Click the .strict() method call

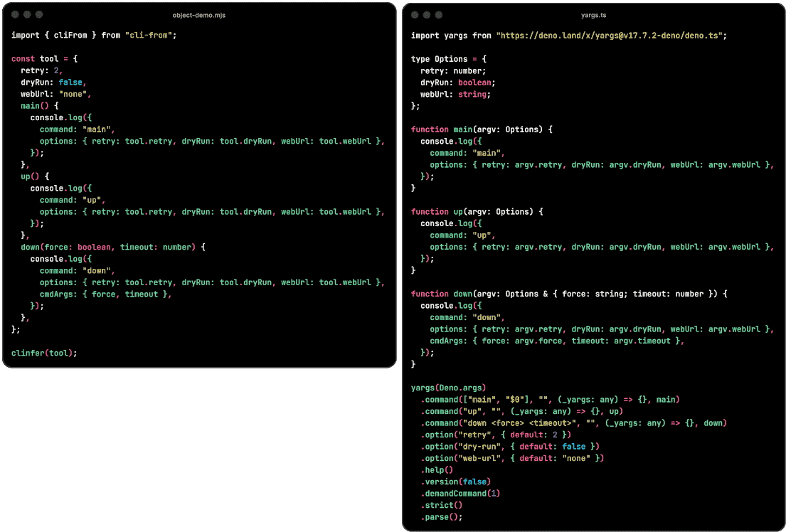[x=441, y=505]
